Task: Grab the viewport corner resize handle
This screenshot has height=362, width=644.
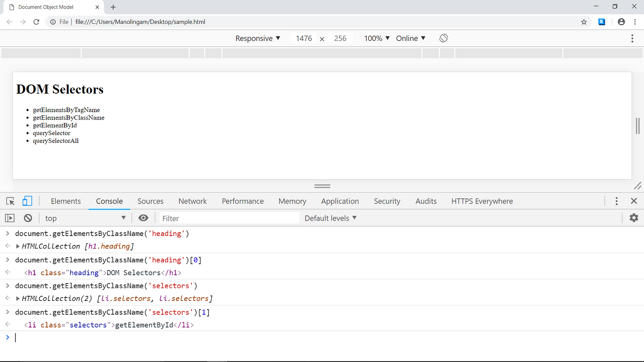Action: click(638, 186)
